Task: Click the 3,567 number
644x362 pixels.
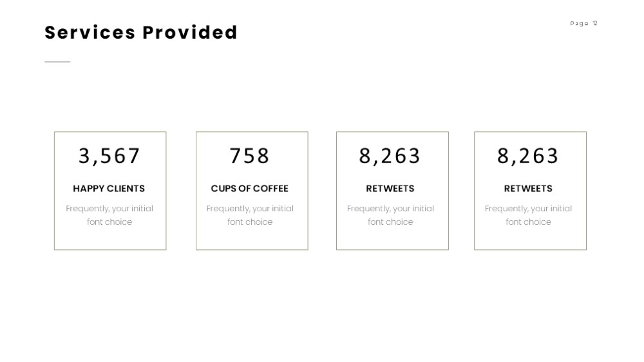Action: pyautogui.click(x=109, y=156)
